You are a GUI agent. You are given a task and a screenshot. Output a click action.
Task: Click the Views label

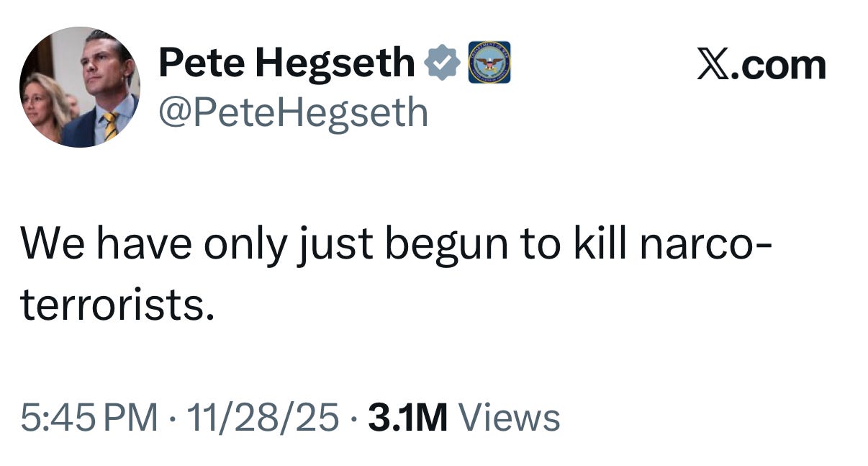(509, 418)
